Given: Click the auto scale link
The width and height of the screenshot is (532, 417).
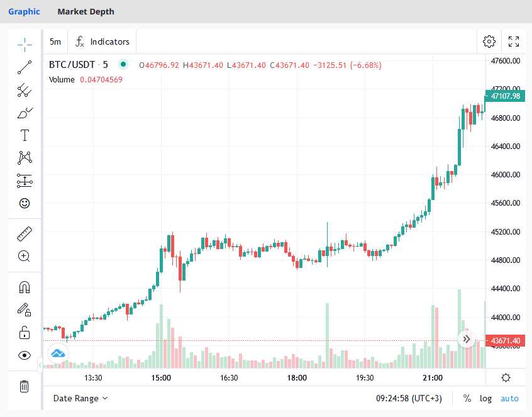Looking at the screenshot, I should pos(509,398).
